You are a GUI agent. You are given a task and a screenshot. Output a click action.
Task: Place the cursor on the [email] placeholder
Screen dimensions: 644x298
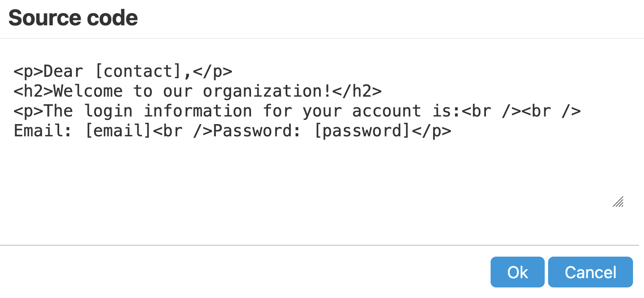point(118,131)
